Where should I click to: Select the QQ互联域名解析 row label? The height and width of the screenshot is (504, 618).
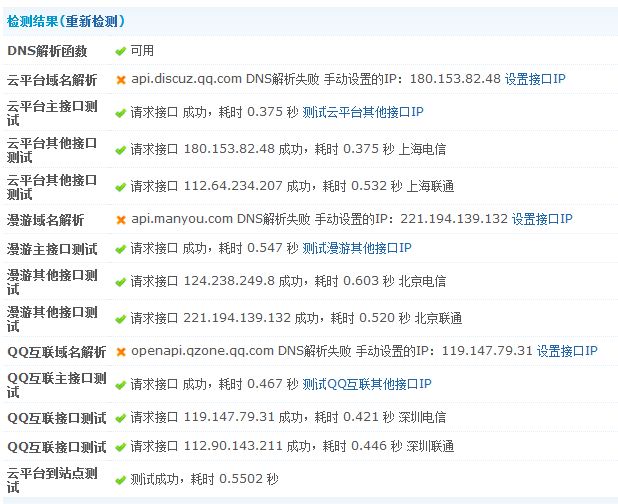tap(57, 352)
